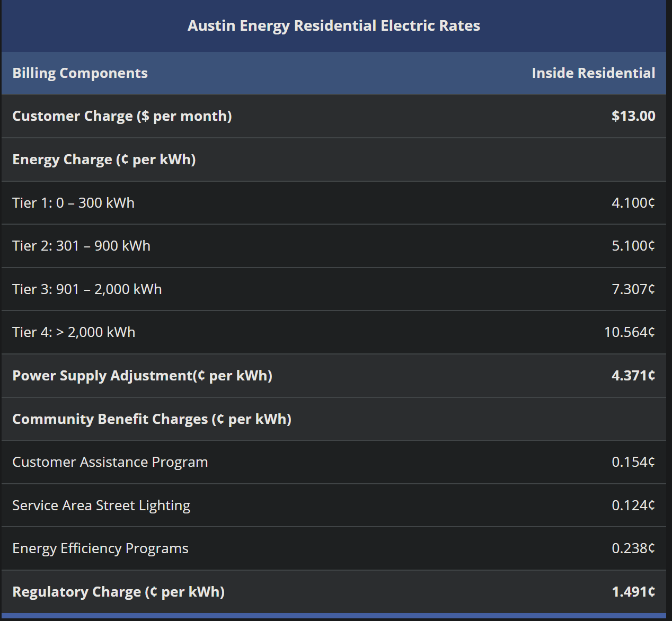Click the Tier 2: 301 – 900 kWh label
This screenshot has width=672, height=621.
click(81, 246)
